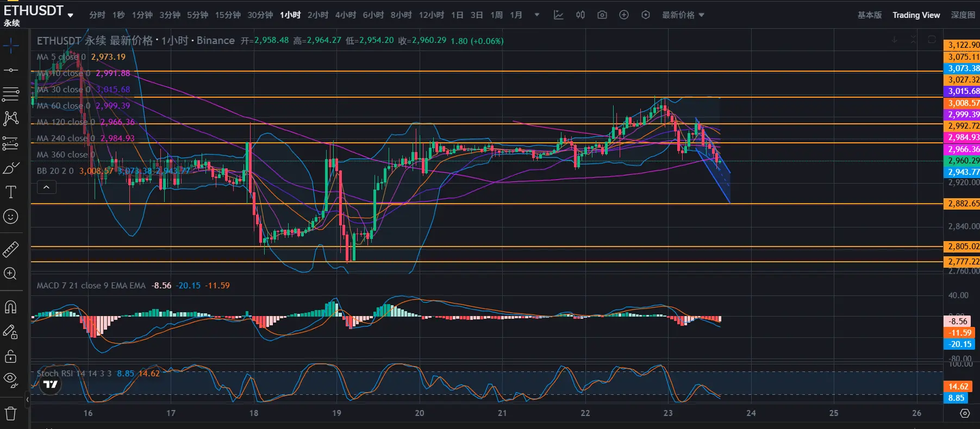Click the MACD 7 21 indicator title
Image resolution: width=980 pixels, height=429 pixels.
pos(91,286)
